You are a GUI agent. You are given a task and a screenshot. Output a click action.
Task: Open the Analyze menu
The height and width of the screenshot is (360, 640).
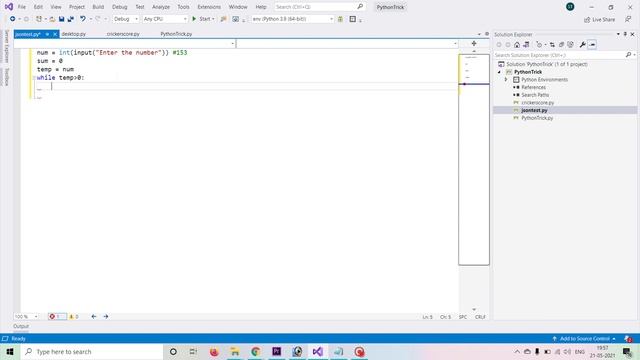click(161, 7)
